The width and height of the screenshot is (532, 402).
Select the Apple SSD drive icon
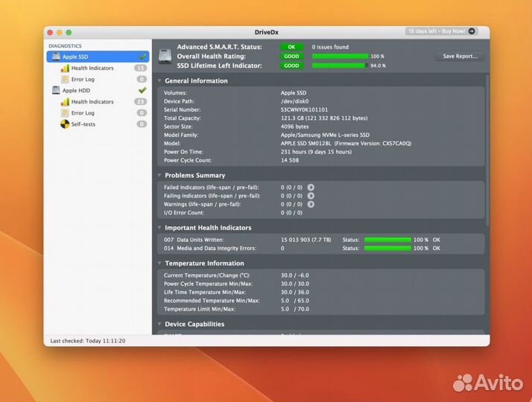57,57
